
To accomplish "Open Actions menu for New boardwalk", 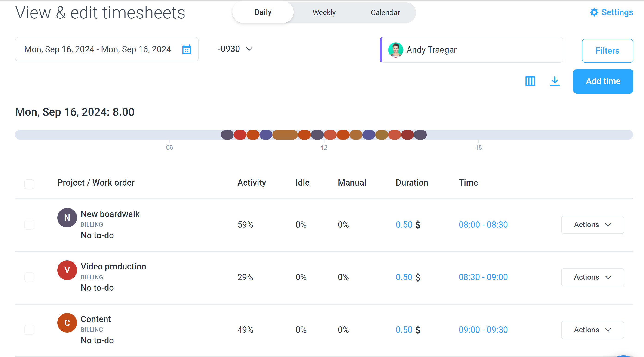I will tap(592, 225).
